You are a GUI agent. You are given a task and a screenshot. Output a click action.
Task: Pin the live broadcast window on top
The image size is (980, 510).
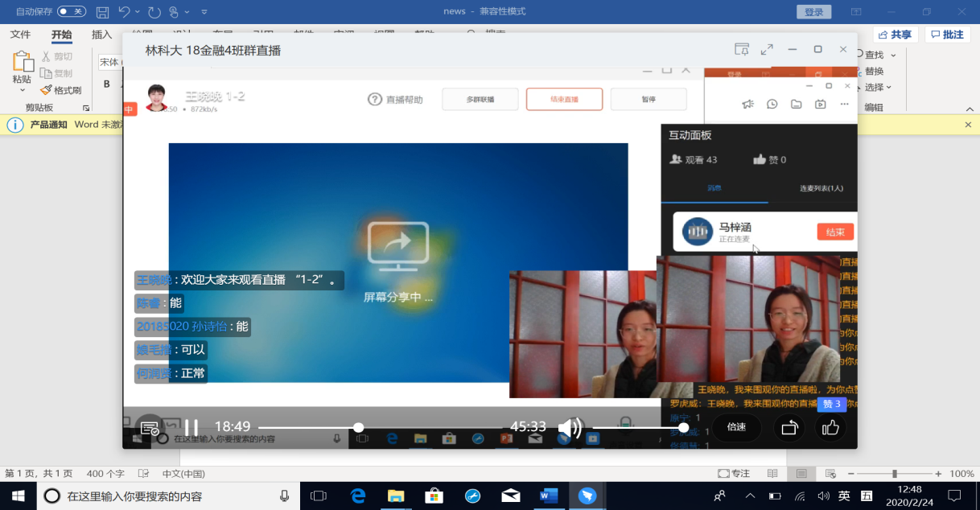click(742, 49)
